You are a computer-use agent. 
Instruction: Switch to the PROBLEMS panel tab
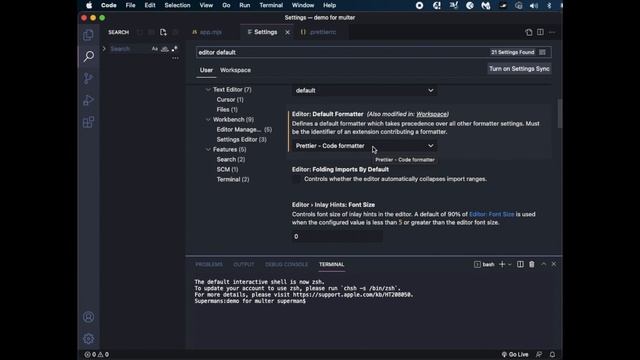(x=209, y=264)
